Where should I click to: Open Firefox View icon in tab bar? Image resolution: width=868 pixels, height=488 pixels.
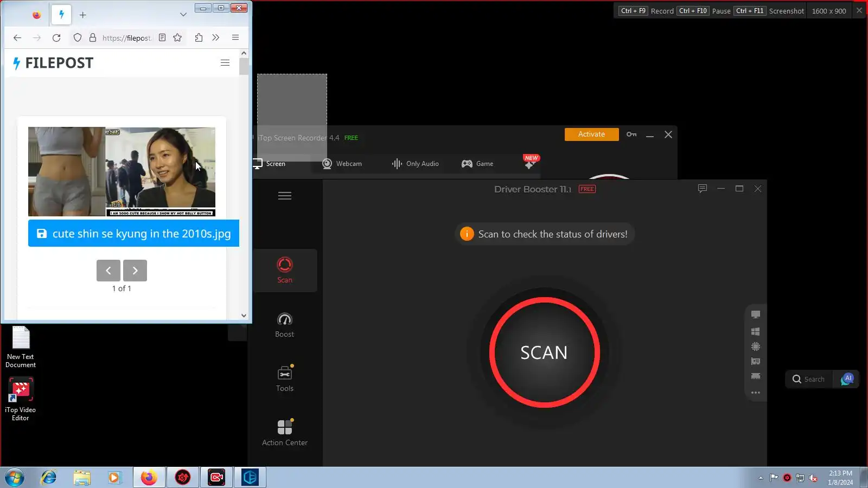pyautogui.click(x=37, y=15)
